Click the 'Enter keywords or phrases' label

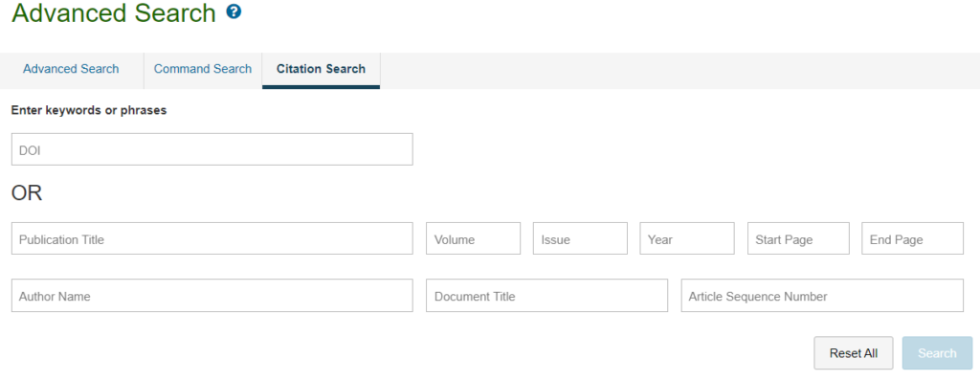[x=89, y=111]
